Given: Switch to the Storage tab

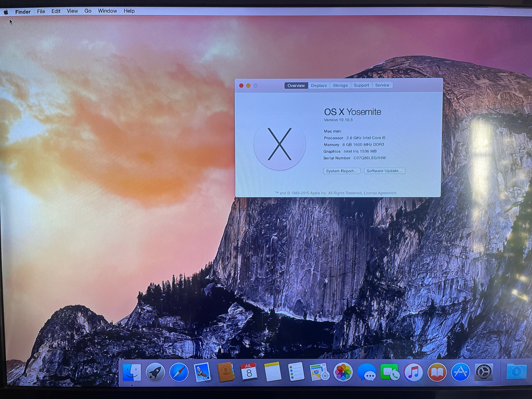Looking at the screenshot, I should tap(340, 85).
